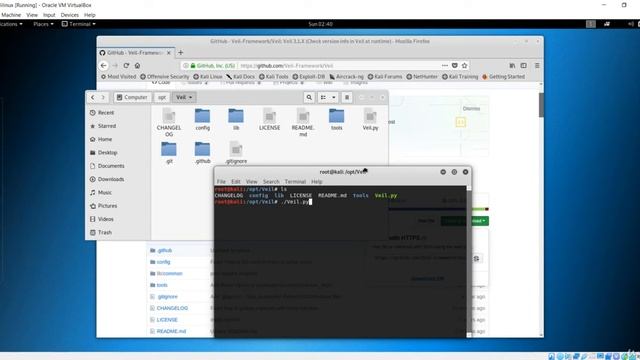
Task: Open Most Visited bookmark
Action: [x=118, y=76]
